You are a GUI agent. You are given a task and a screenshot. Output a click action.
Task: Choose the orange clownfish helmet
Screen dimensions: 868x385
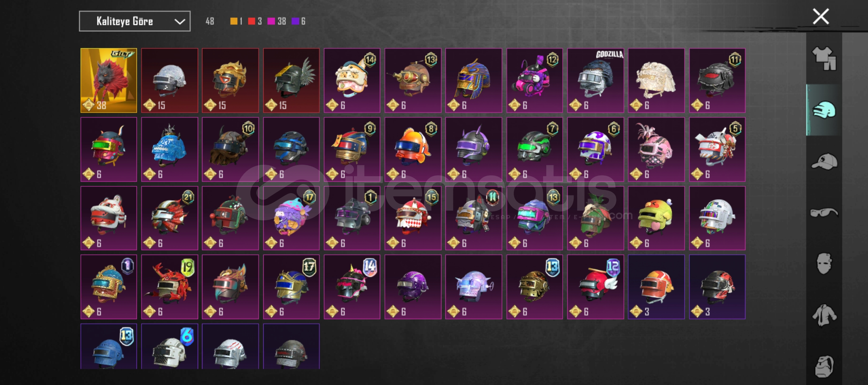click(x=413, y=149)
